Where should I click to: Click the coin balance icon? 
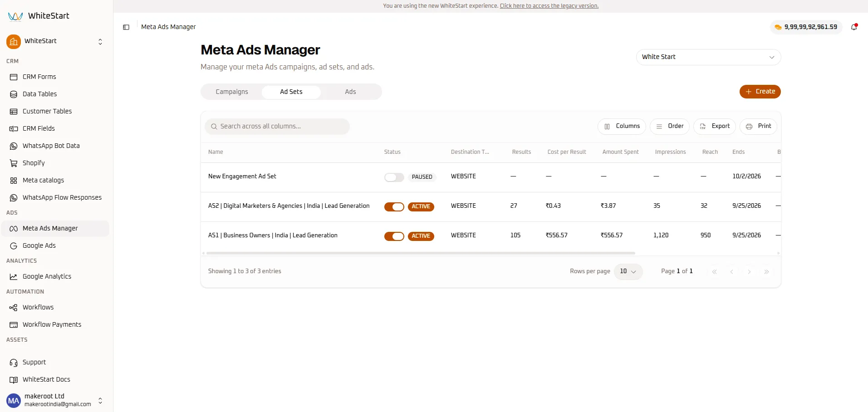[778, 27]
